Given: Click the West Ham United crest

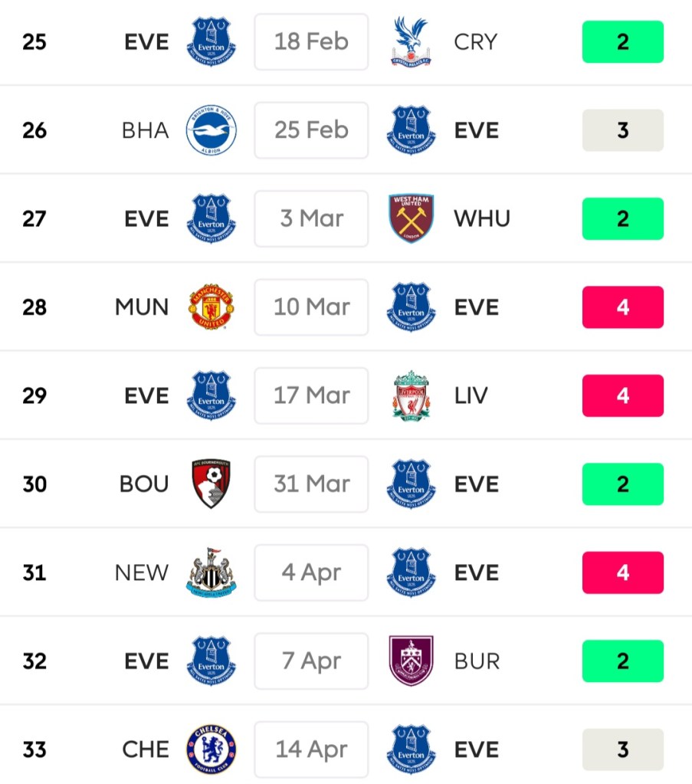Looking at the screenshot, I should coord(412,218).
